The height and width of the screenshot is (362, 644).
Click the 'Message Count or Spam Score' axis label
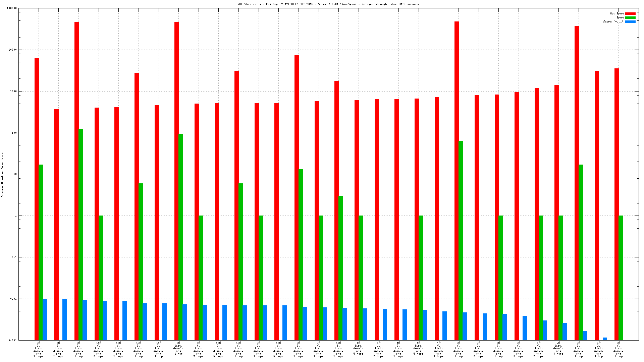(x=2, y=175)
